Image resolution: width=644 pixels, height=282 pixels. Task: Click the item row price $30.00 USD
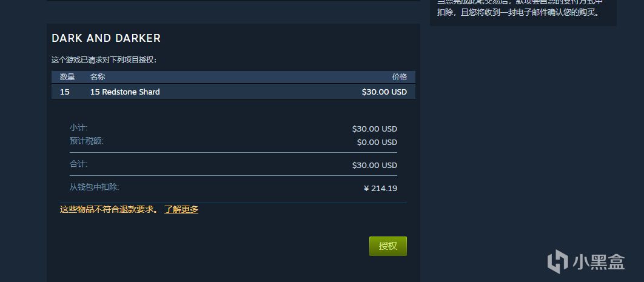point(384,92)
